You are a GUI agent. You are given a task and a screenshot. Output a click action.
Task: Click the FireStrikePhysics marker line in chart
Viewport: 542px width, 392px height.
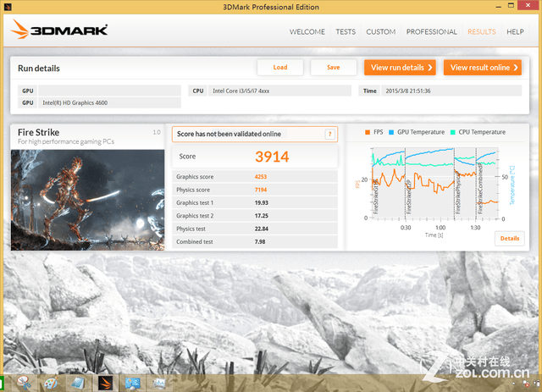click(x=454, y=184)
